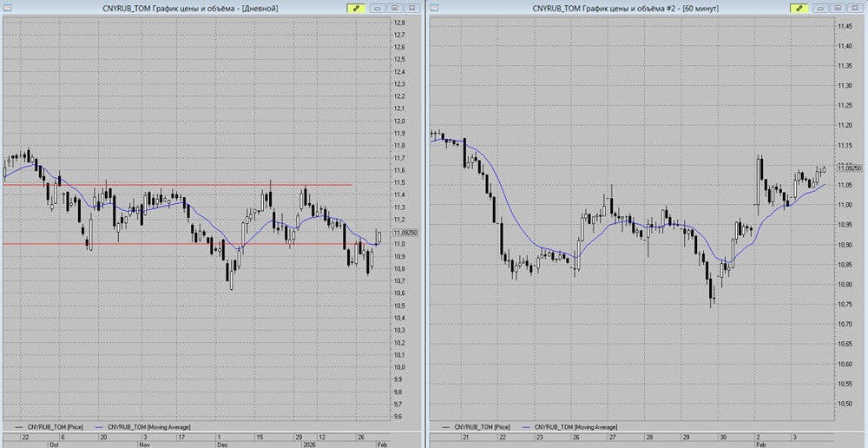
Task: Click the Дневной chart window title text
Action: [190, 9]
